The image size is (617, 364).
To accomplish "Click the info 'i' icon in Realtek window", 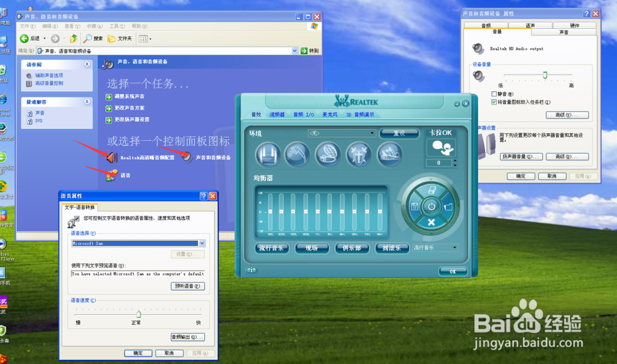I will (x=251, y=270).
